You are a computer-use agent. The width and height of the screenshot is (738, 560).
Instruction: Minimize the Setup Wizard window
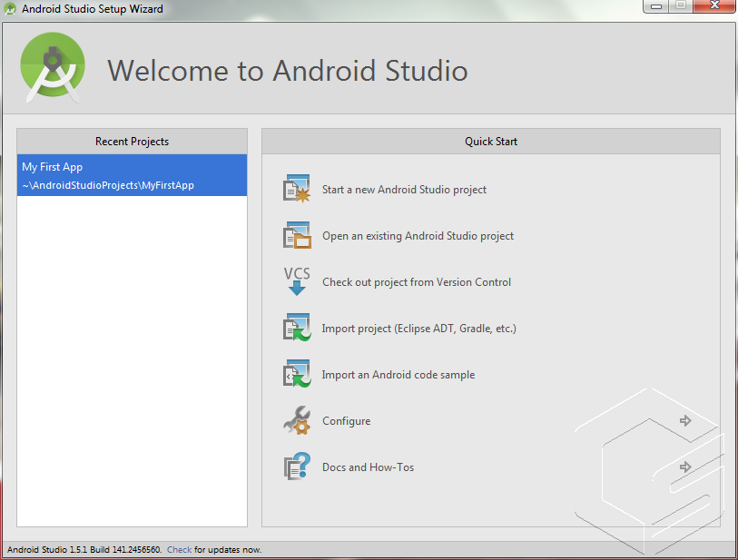[x=656, y=6]
